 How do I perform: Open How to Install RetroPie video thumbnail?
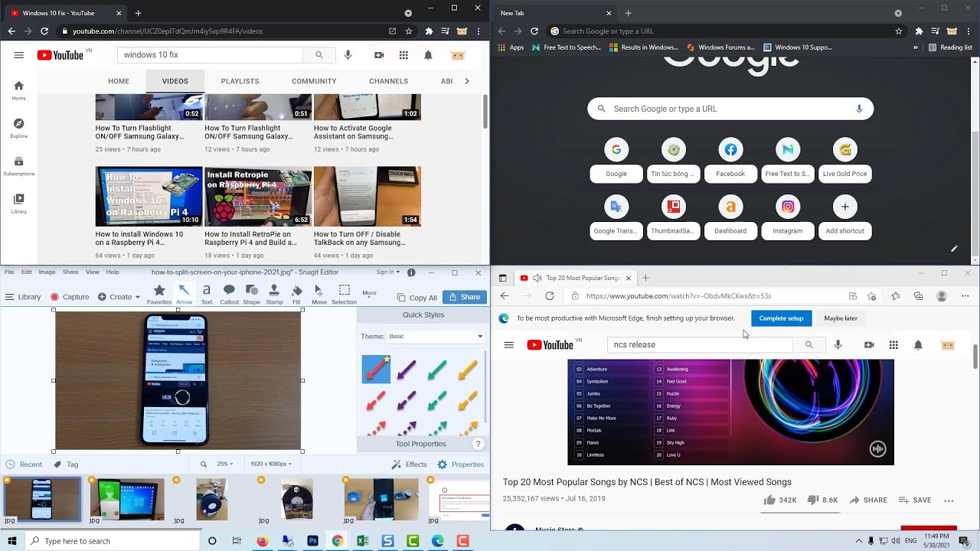point(258,196)
